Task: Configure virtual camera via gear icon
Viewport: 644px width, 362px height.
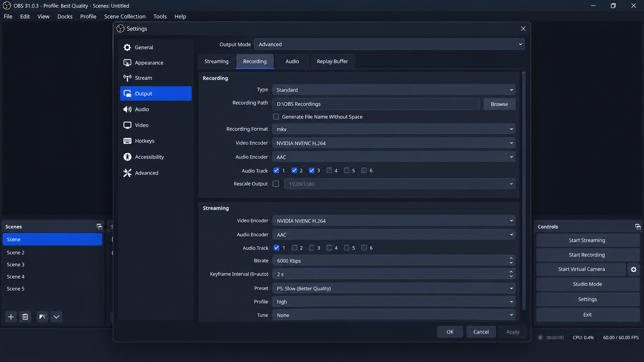Action: pyautogui.click(x=634, y=269)
